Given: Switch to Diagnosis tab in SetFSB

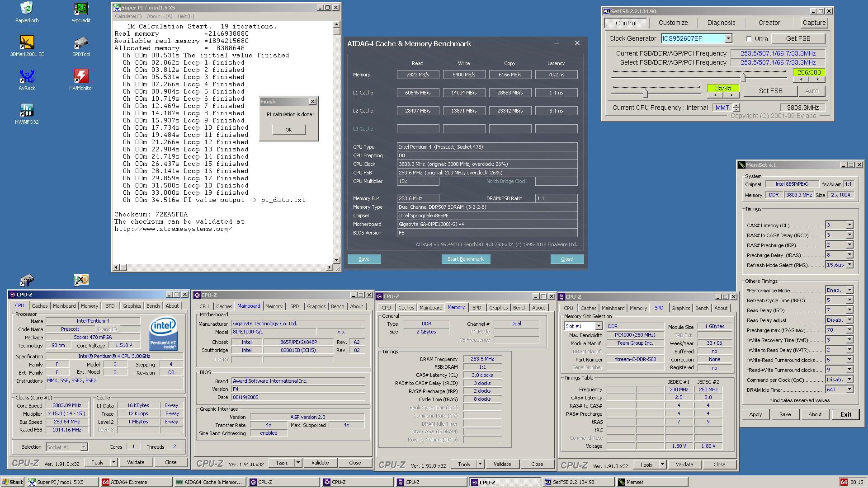Looking at the screenshot, I should [x=721, y=23].
